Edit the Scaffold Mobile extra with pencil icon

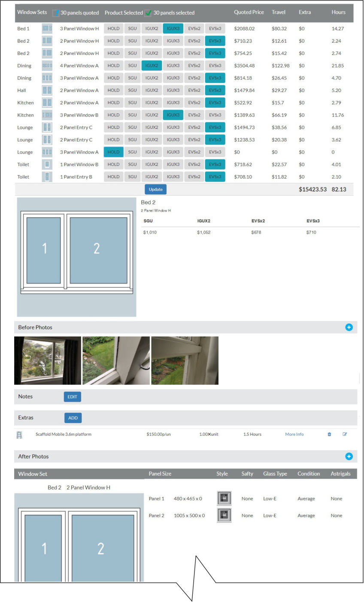pos(345,434)
